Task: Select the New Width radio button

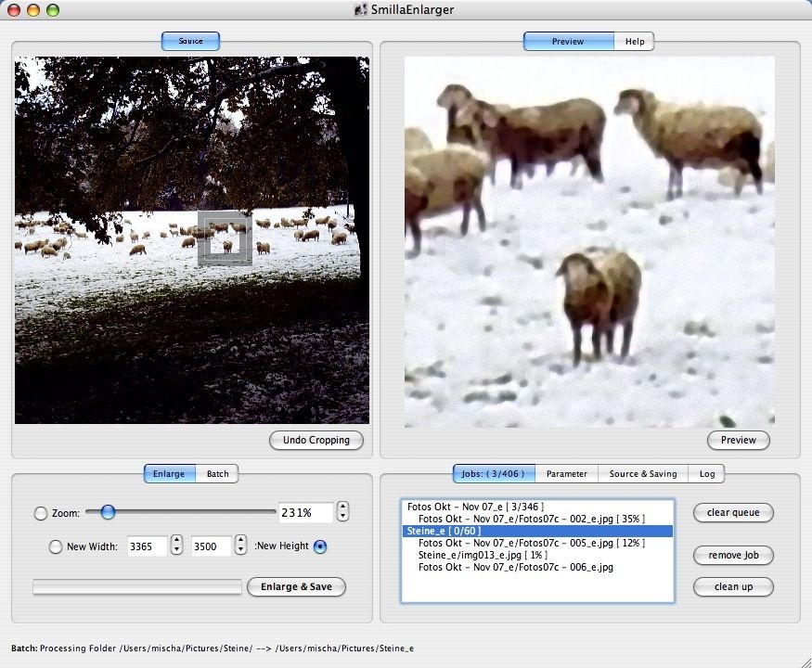Action: coord(55,546)
